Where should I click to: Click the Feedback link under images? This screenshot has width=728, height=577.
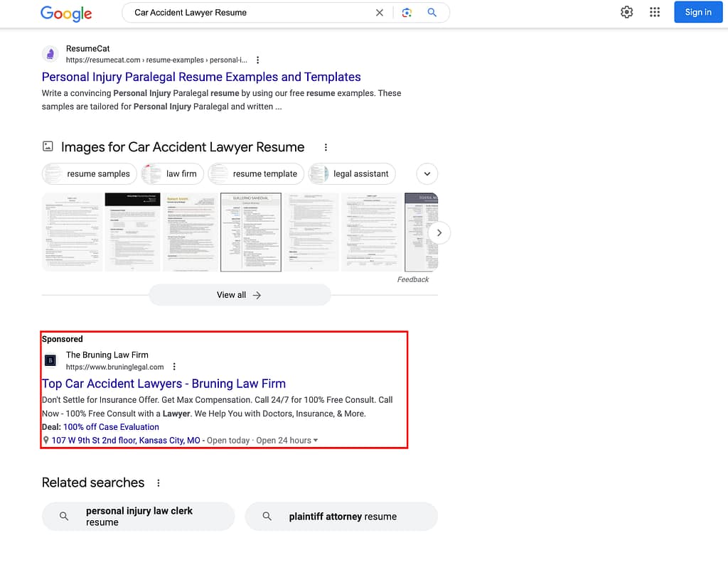coord(413,279)
